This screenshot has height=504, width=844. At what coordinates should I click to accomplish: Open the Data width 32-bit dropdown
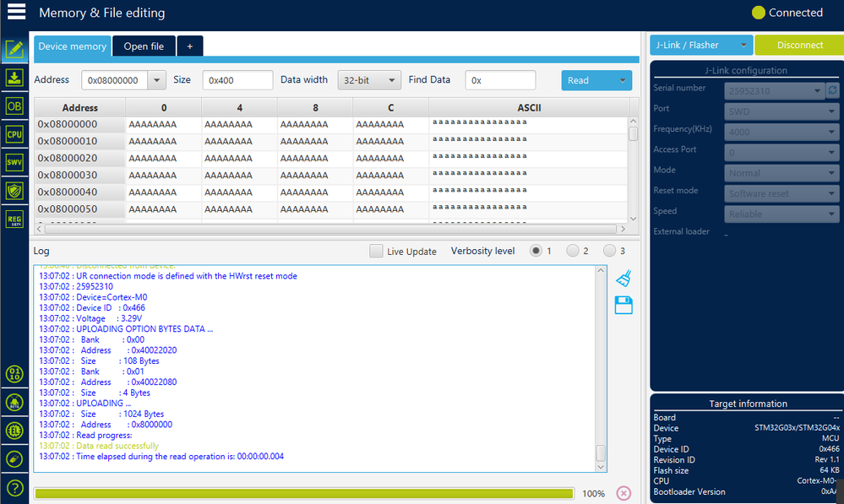point(369,80)
